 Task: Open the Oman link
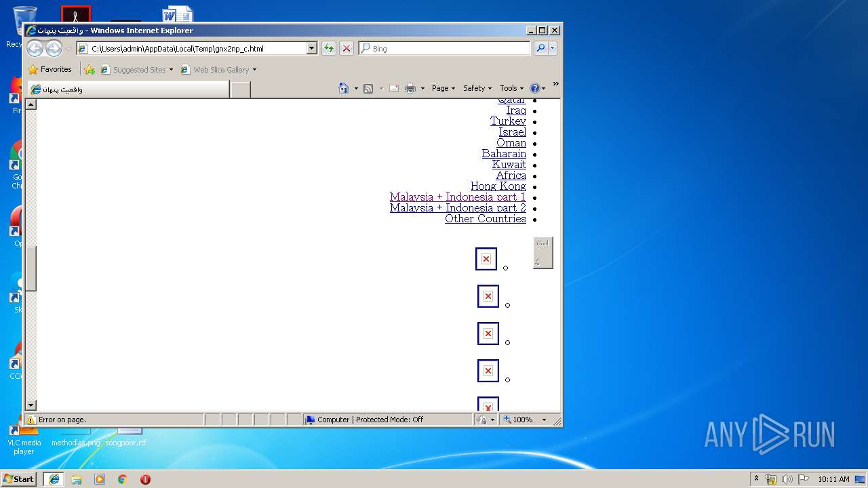(511, 142)
